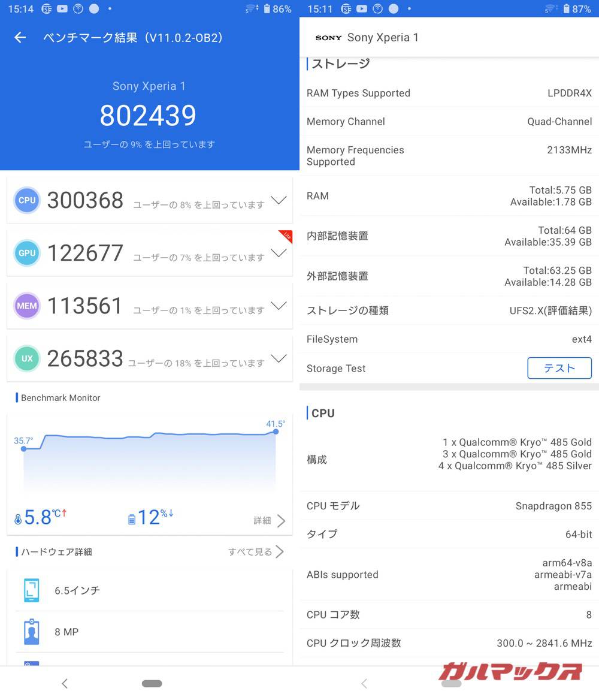Tap the YouTube icon in status bar
Viewport: 599px width, 700px height.
(x=62, y=9)
